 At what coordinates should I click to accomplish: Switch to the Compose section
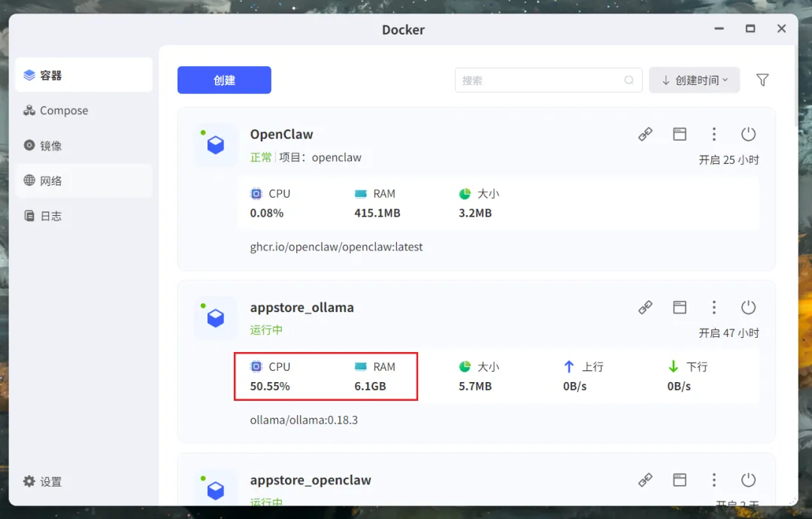[84, 111]
